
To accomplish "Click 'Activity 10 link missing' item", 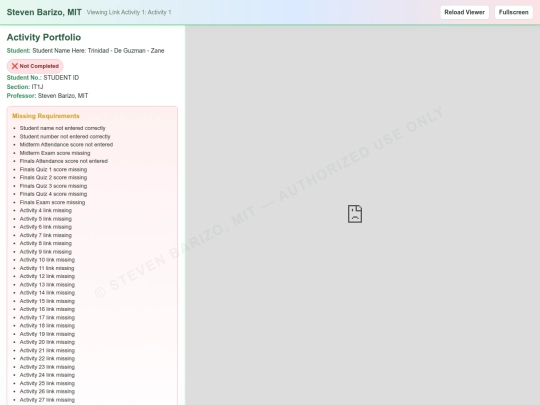I will [47, 260].
